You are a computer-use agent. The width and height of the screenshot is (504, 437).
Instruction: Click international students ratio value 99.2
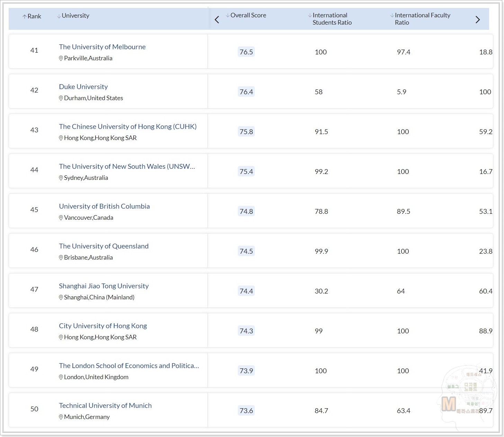pyautogui.click(x=321, y=172)
